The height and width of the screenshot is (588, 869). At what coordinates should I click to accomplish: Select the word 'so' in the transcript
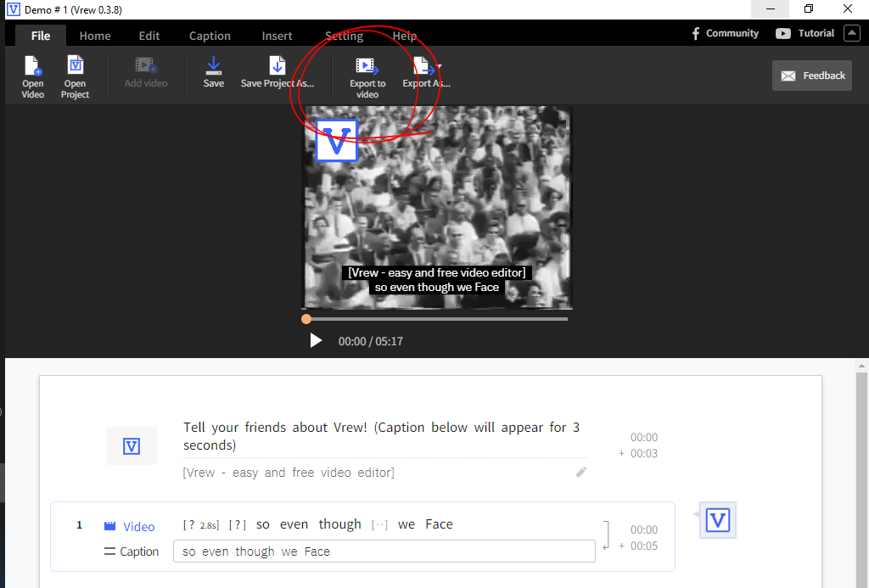pos(263,524)
